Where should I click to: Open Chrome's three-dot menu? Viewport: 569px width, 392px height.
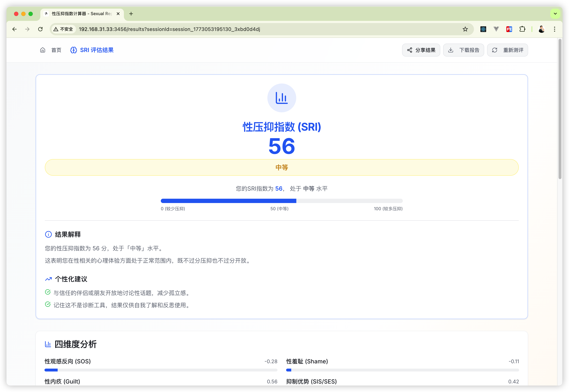pyautogui.click(x=554, y=29)
